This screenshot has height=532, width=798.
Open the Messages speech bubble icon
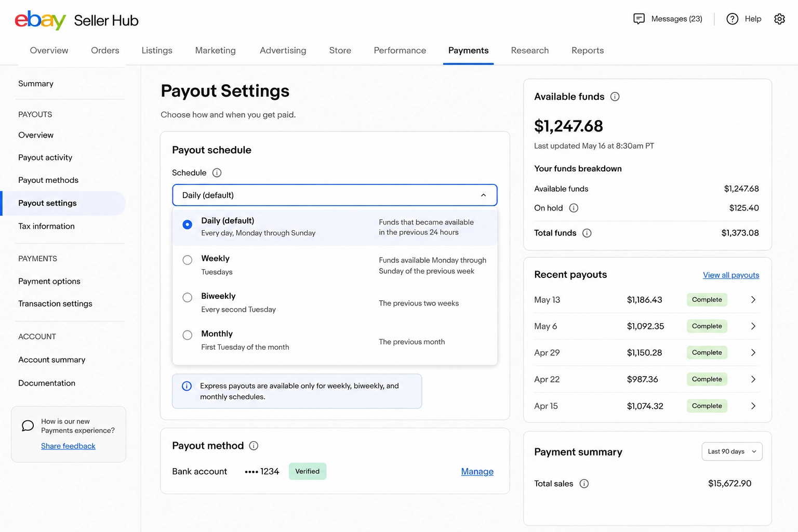tap(639, 19)
